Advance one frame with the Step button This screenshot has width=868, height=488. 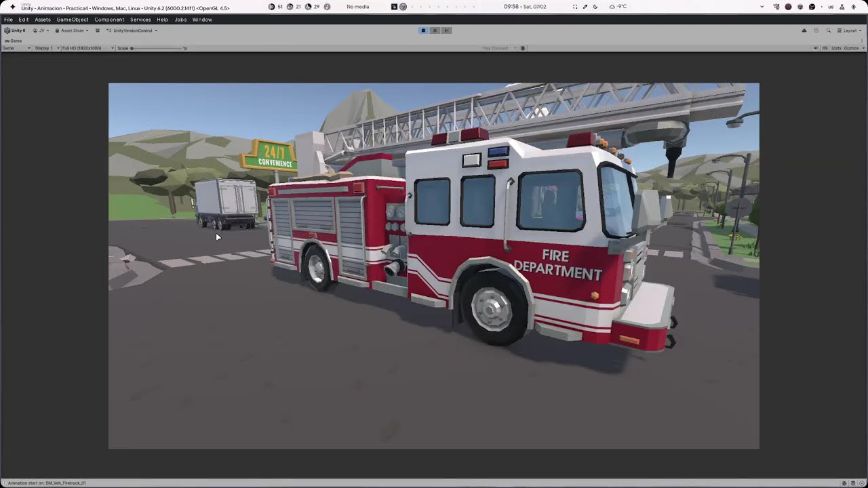[x=446, y=30]
